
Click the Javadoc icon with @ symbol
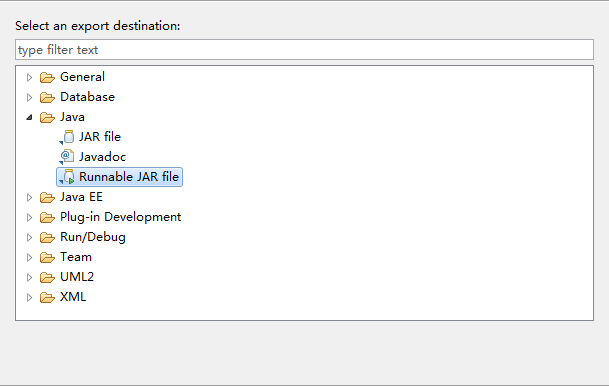point(67,157)
